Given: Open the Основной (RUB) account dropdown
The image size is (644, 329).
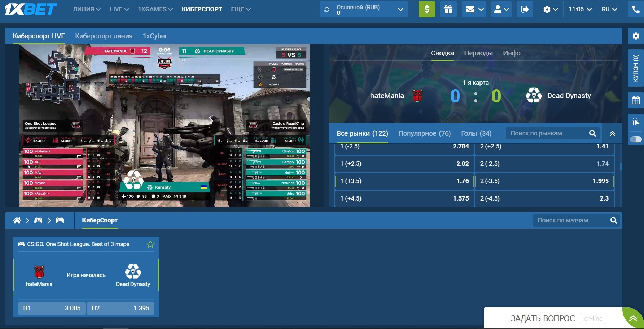Looking at the screenshot, I should (x=364, y=9).
